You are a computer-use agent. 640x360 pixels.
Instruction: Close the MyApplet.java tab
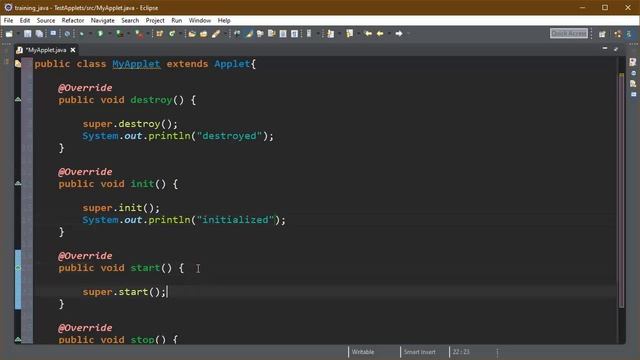click(73, 50)
